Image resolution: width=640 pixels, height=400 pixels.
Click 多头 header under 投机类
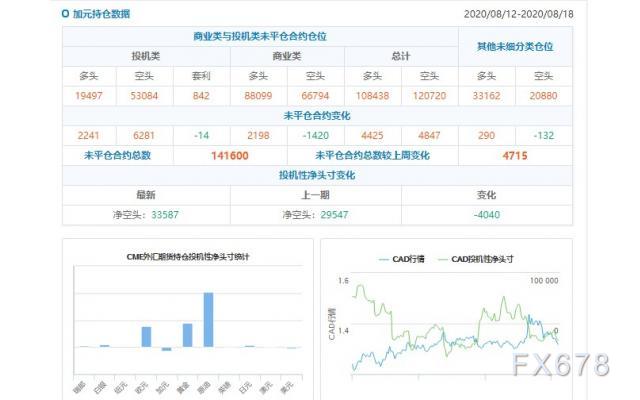[x=89, y=76]
